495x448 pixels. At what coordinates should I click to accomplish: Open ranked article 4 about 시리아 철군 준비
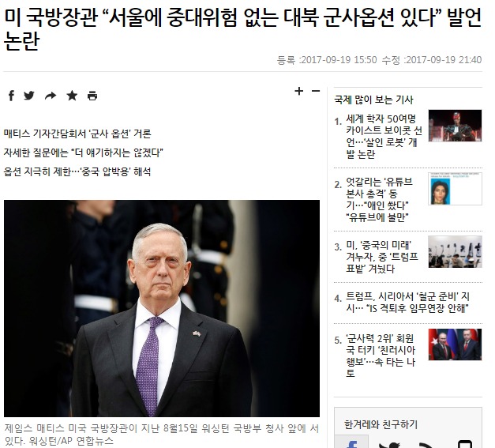[407, 302]
